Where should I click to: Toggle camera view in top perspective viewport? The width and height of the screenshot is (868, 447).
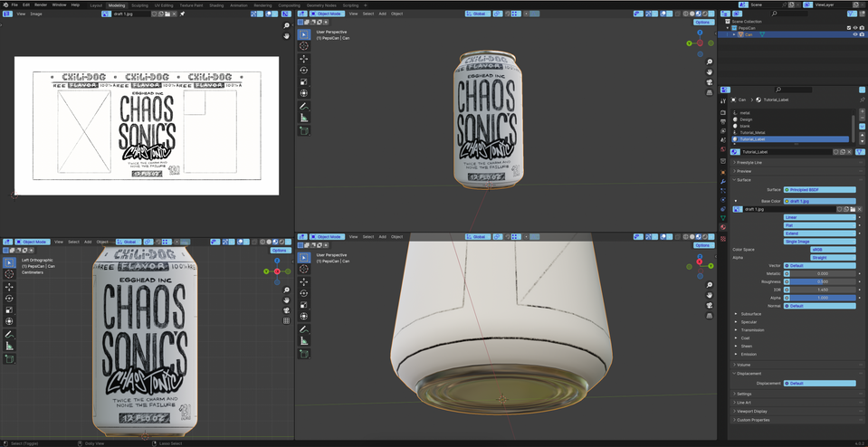(x=709, y=82)
